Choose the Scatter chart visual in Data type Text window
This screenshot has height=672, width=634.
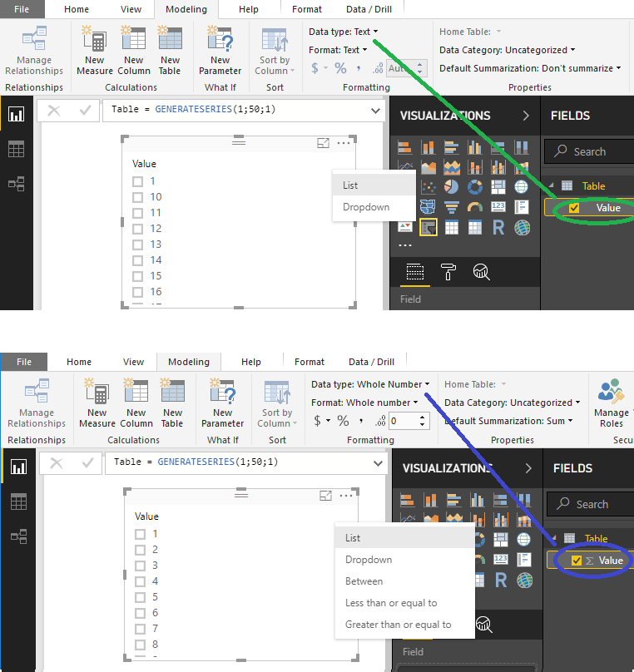coord(428,187)
